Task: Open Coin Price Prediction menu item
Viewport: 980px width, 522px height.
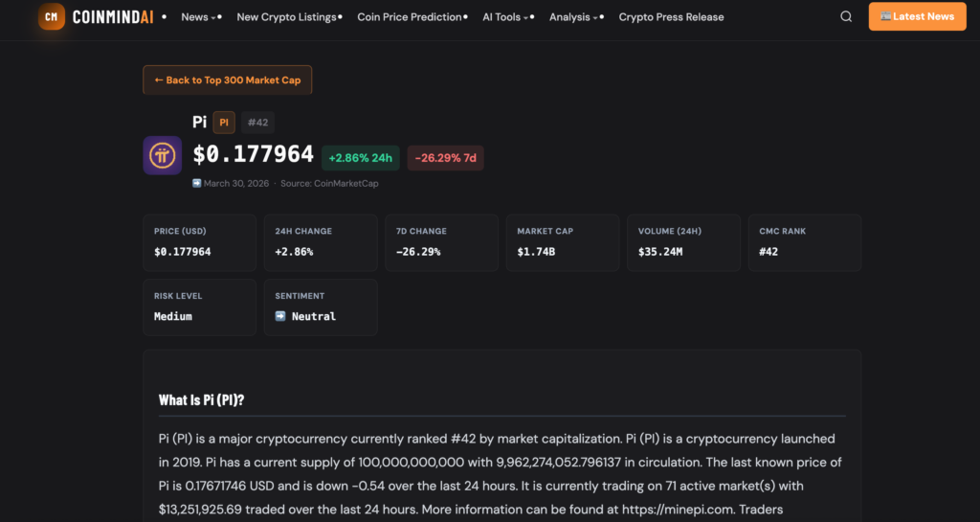Action: click(410, 17)
